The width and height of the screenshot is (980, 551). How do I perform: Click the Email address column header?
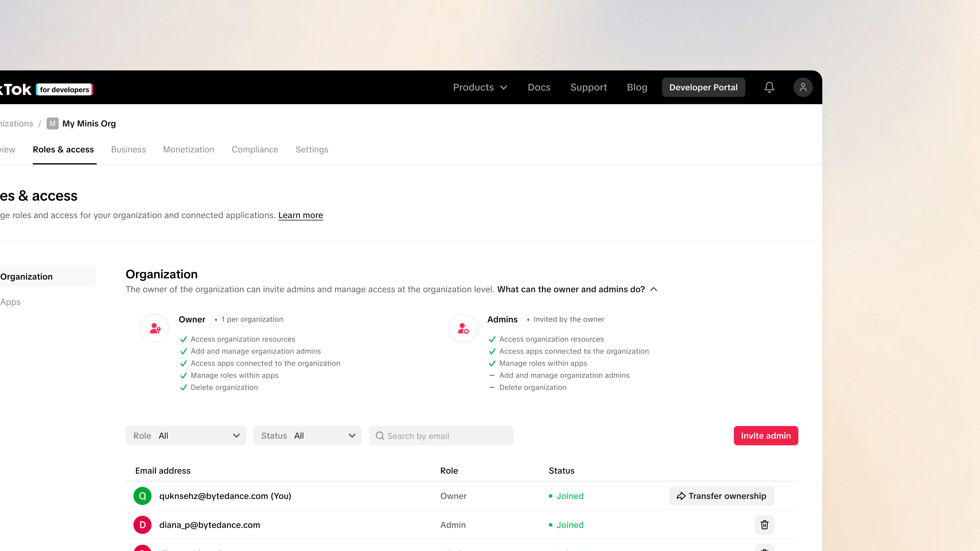click(x=163, y=471)
